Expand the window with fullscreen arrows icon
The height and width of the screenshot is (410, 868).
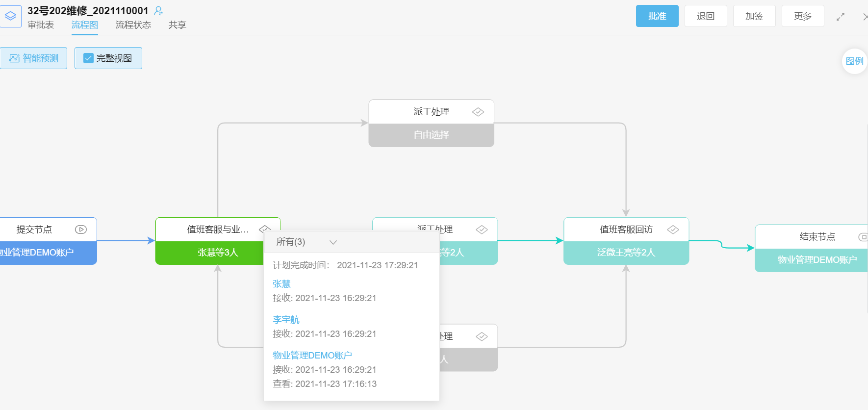pos(841,17)
